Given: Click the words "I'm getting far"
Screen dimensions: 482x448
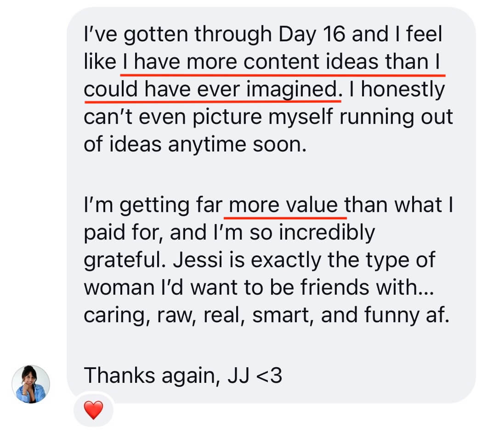Looking at the screenshot, I should pos(153,205).
